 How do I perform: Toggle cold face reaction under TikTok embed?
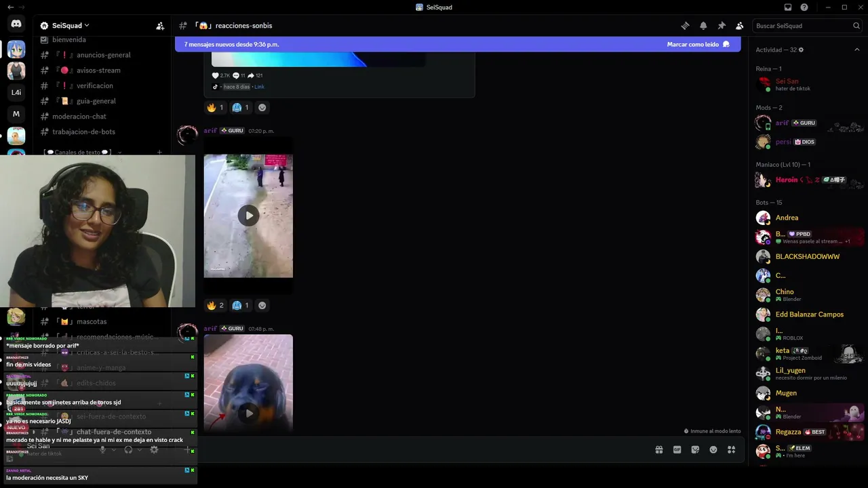point(241,108)
